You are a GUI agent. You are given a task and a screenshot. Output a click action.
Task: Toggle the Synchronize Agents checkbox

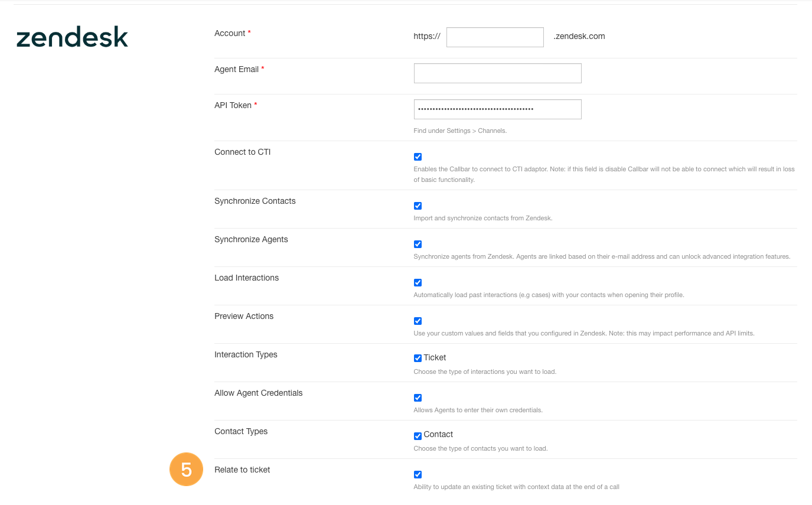click(x=418, y=244)
